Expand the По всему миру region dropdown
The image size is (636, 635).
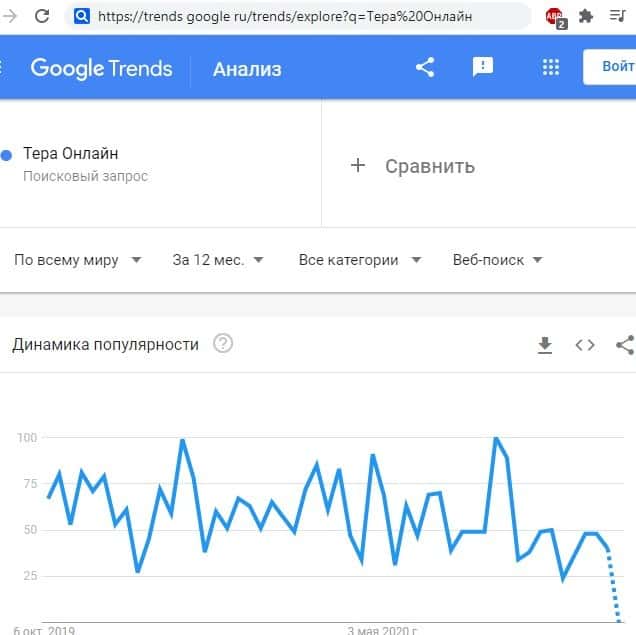[x=77, y=260]
